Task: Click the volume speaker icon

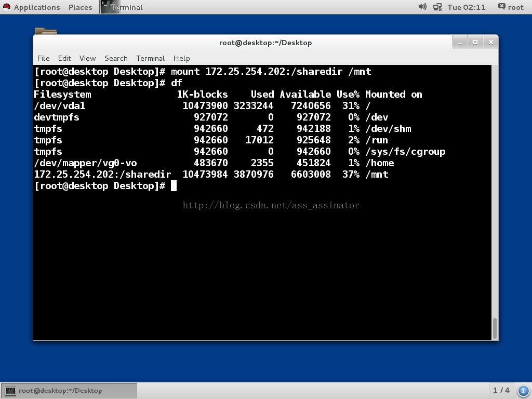Action: coord(422,7)
